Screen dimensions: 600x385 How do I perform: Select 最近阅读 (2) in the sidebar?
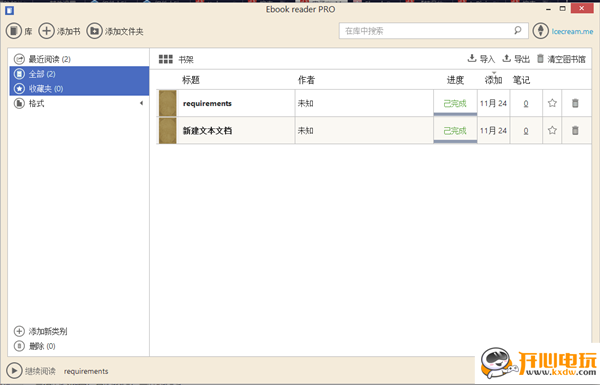coord(79,59)
